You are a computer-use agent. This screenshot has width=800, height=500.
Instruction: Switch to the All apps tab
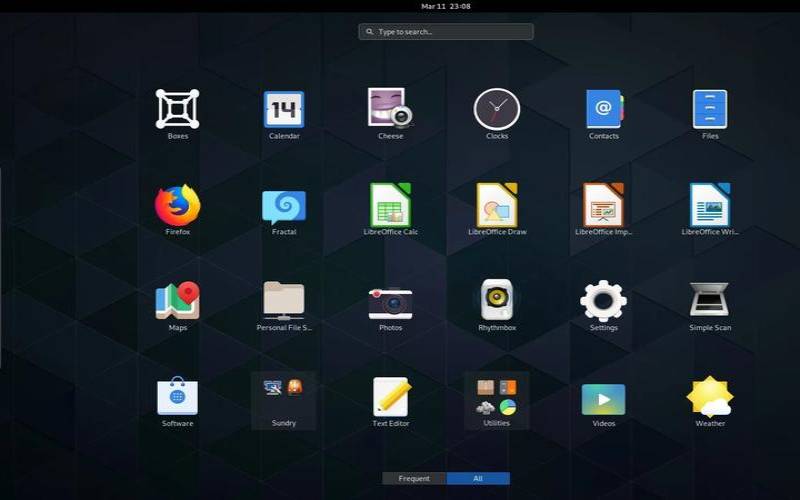point(478,478)
